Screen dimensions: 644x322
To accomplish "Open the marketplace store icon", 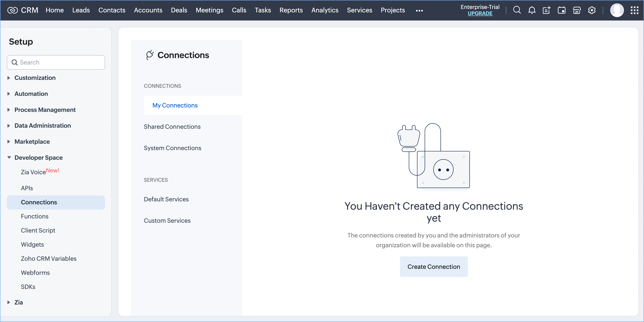I will [x=577, y=10].
